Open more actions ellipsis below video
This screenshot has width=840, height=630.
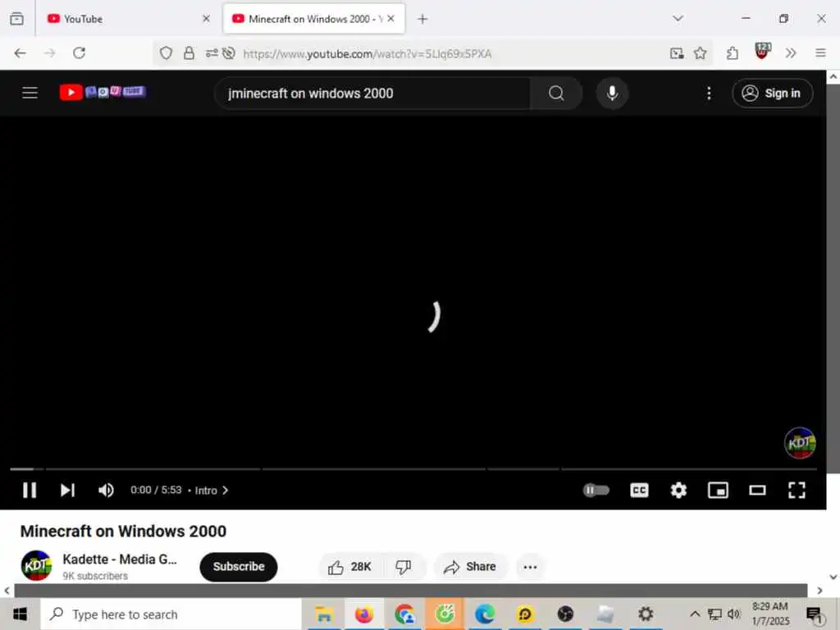(530, 567)
